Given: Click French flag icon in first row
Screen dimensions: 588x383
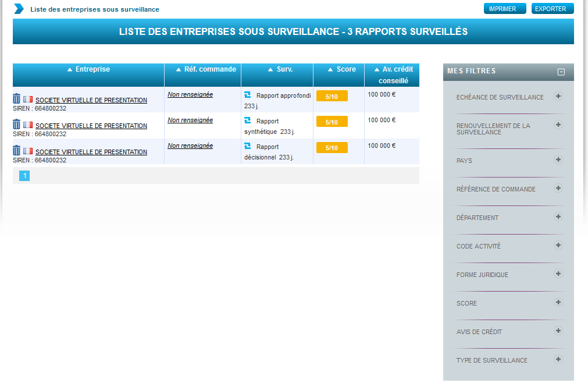Looking at the screenshot, I should tap(28, 100).
